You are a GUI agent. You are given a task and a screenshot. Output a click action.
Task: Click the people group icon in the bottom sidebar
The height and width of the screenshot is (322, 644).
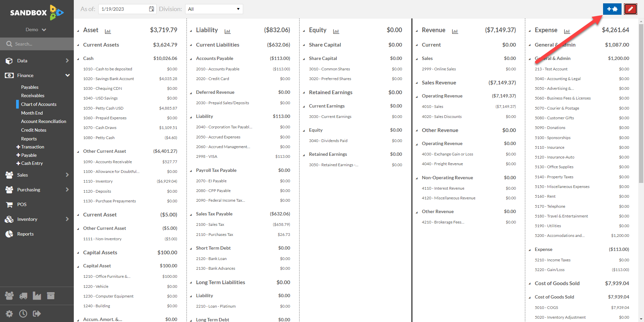(x=9, y=296)
